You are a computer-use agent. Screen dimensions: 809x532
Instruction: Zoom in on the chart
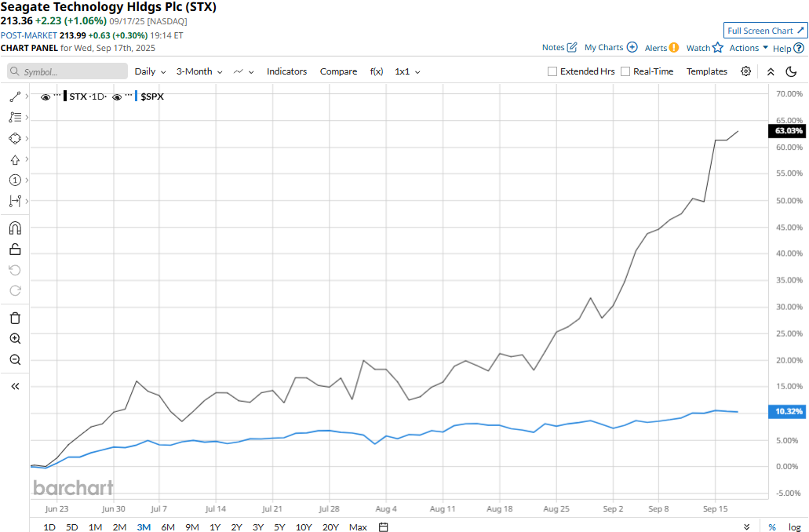coord(15,338)
